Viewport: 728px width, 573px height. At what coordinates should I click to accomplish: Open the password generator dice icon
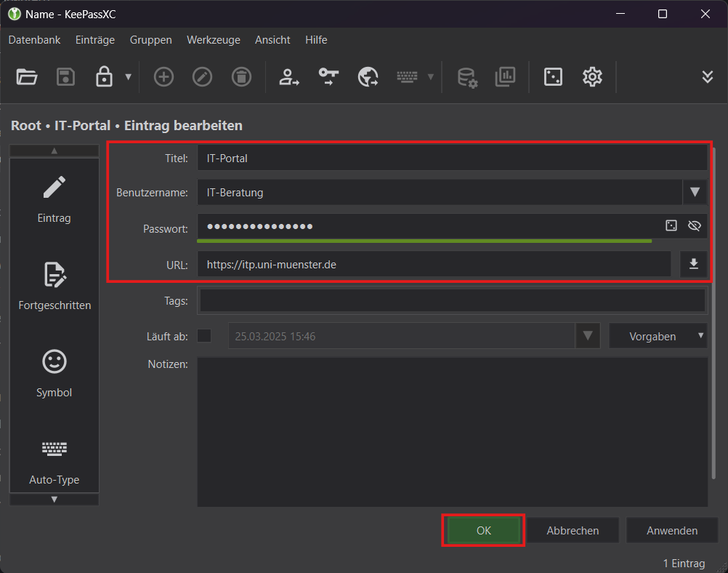click(x=553, y=76)
